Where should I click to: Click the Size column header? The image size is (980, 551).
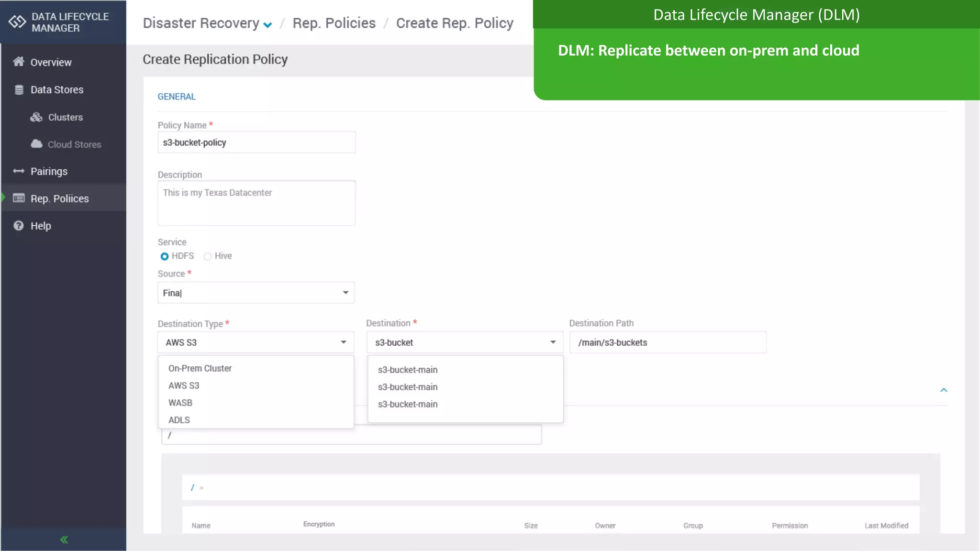(531, 526)
